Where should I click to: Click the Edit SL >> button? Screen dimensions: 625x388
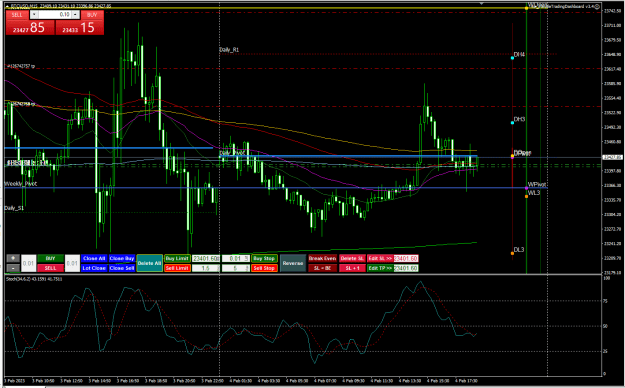pos(380,258)
